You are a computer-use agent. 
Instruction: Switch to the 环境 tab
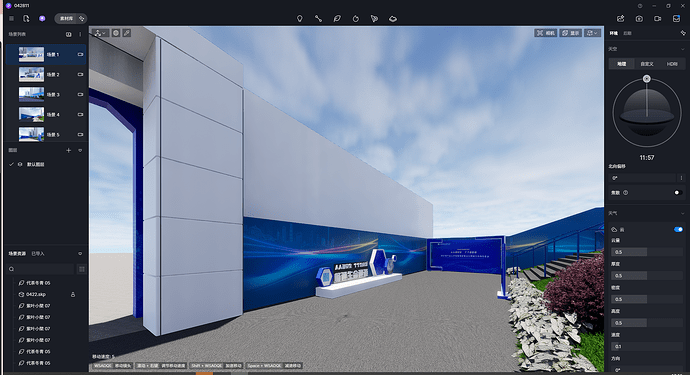tap(613, 33)
